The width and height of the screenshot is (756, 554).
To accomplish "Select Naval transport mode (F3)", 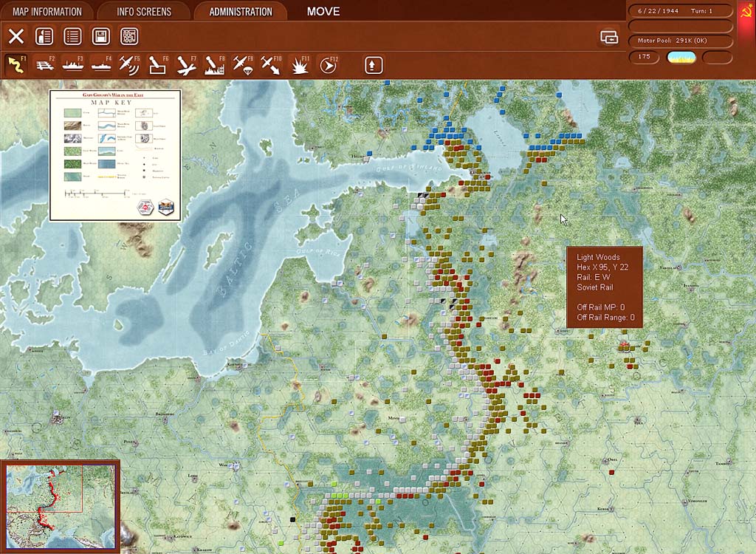I will [73, 65].
